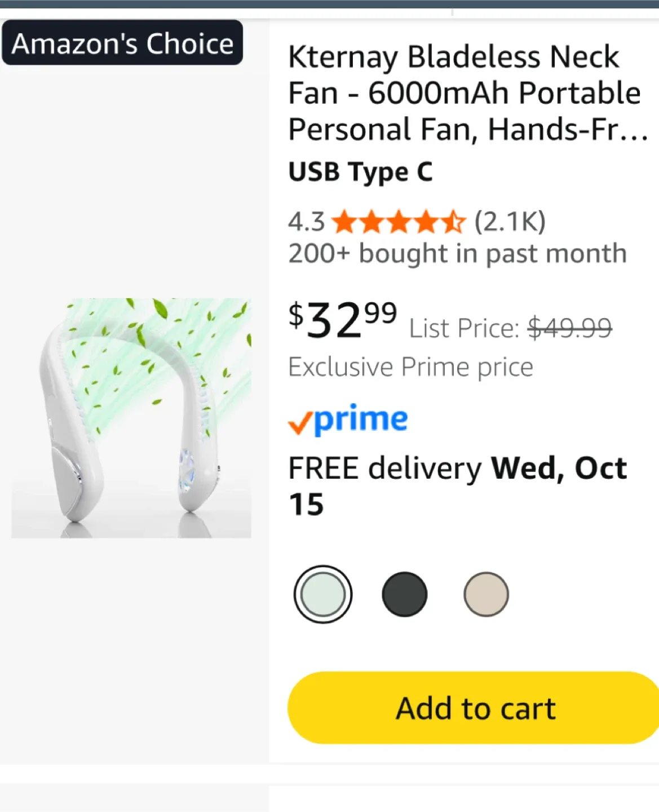Click the Amazon's Choice badge
The height and width of the screenshot is (812, 659).
coord(122,43)
